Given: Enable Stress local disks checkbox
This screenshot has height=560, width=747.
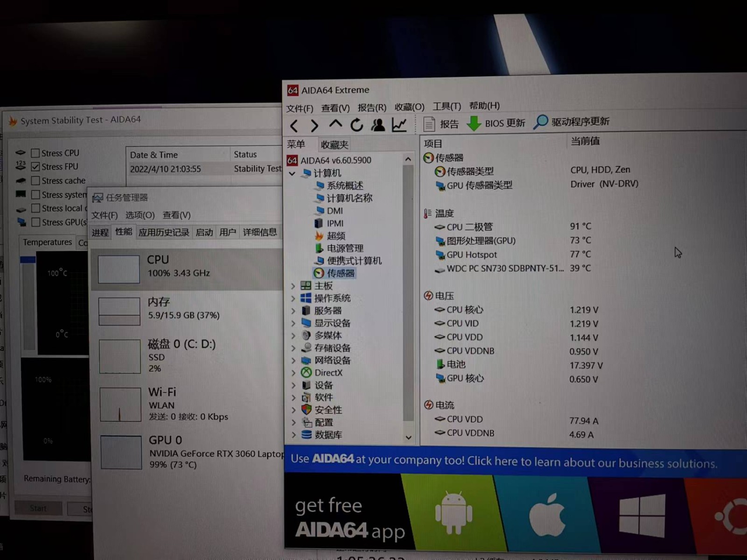Looking at the screenshot, I should pyautogui.click(x=35, y=208).
